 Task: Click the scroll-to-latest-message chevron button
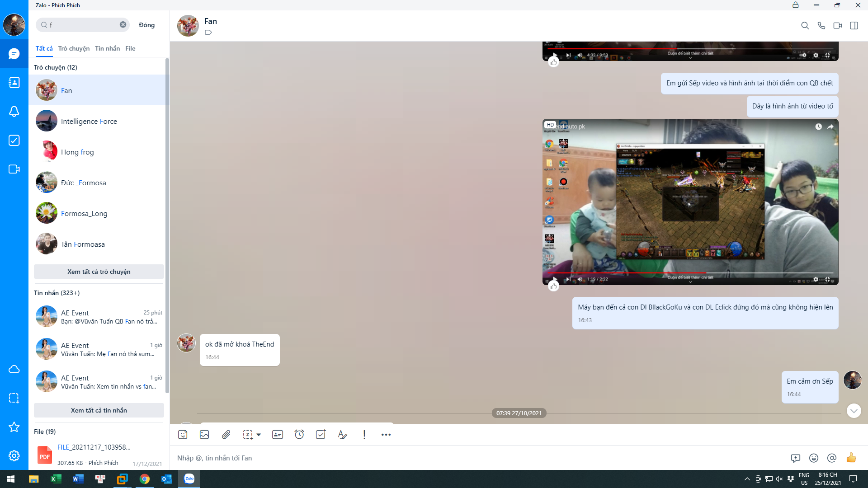point(854,411)
